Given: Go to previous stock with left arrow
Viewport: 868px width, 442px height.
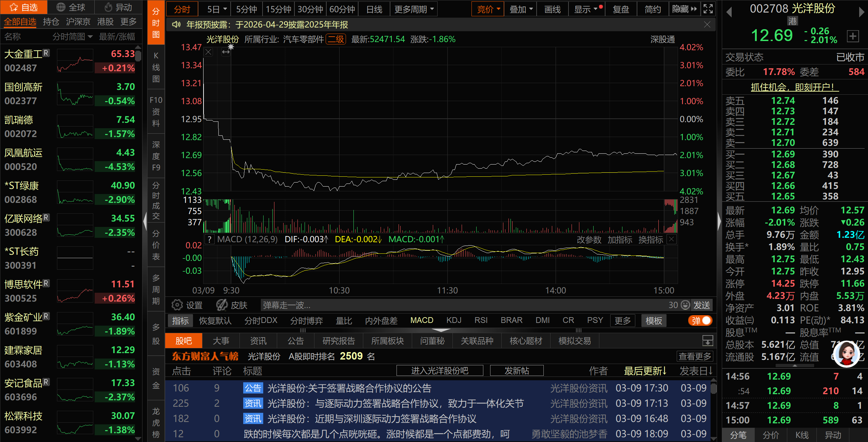Looking at the screenshot, I should click(x=729, y=12).
